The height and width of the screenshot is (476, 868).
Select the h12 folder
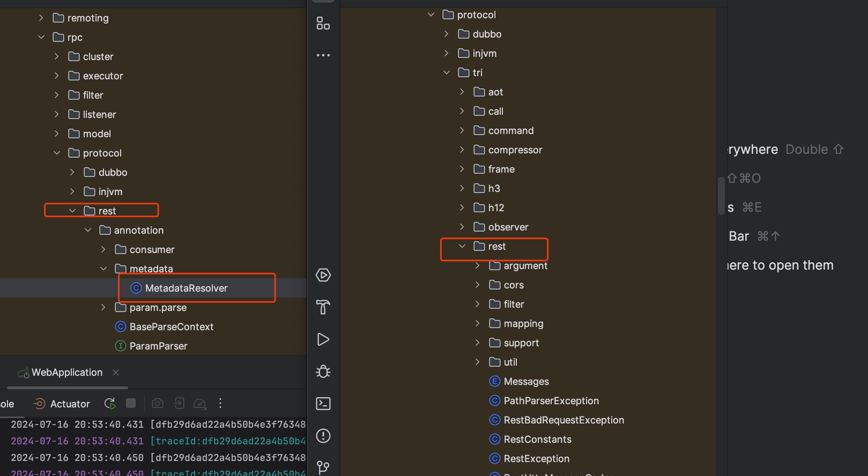coord(496,207)
